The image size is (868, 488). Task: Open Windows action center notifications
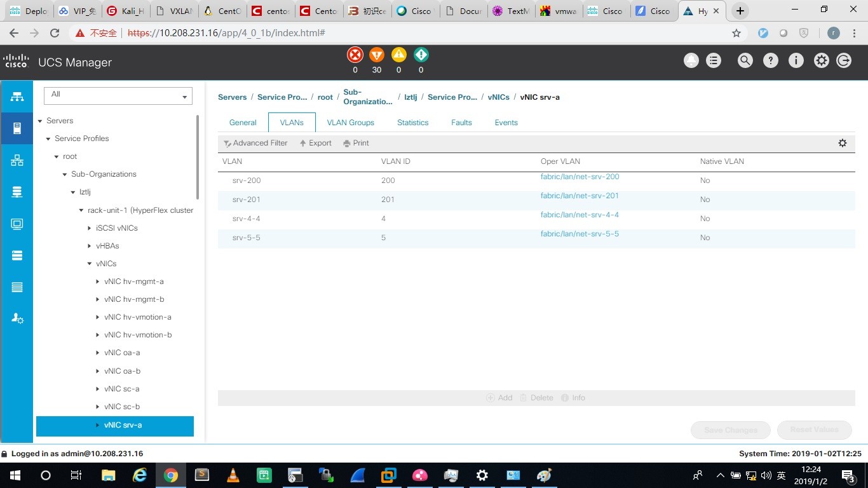848,475
